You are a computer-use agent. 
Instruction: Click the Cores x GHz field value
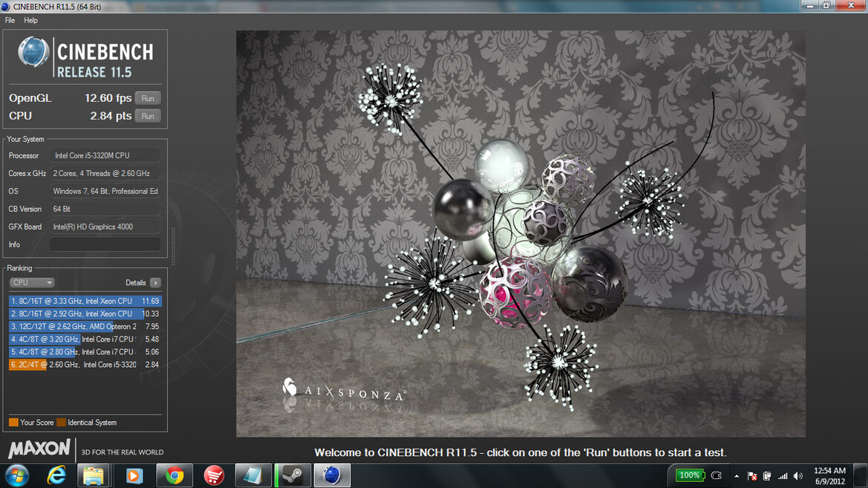105,173
